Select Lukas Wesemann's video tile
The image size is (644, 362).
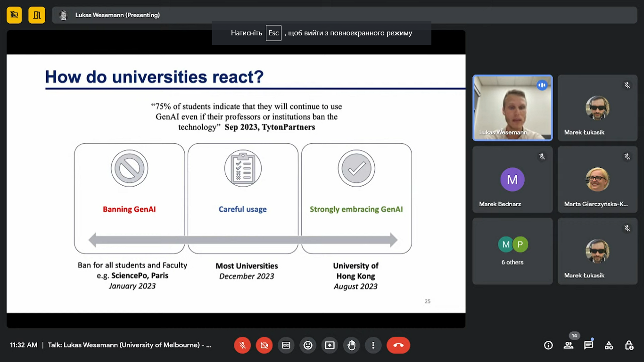click(512, 108)
